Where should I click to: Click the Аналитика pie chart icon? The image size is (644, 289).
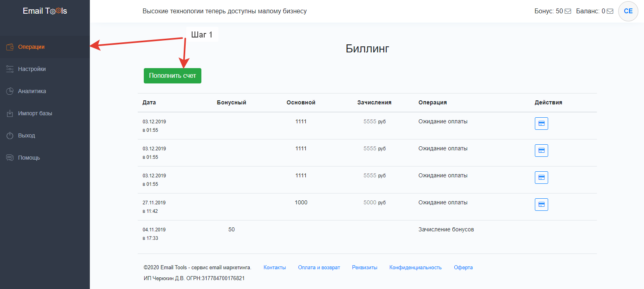10,91
